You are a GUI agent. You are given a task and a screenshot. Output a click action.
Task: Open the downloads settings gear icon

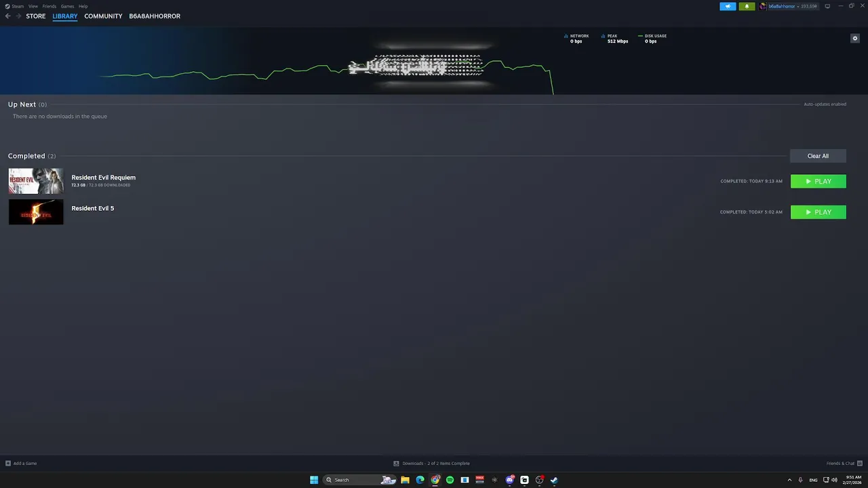(854, 38)
